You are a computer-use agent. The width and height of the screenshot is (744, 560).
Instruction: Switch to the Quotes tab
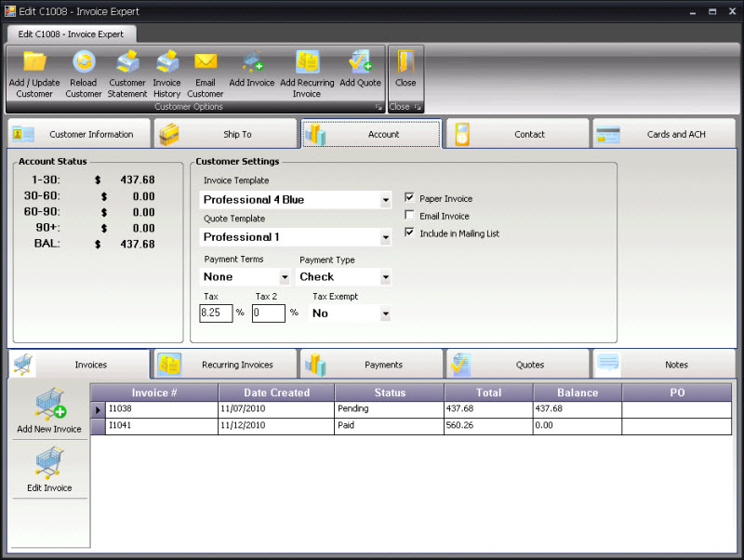tap(518, 365)
